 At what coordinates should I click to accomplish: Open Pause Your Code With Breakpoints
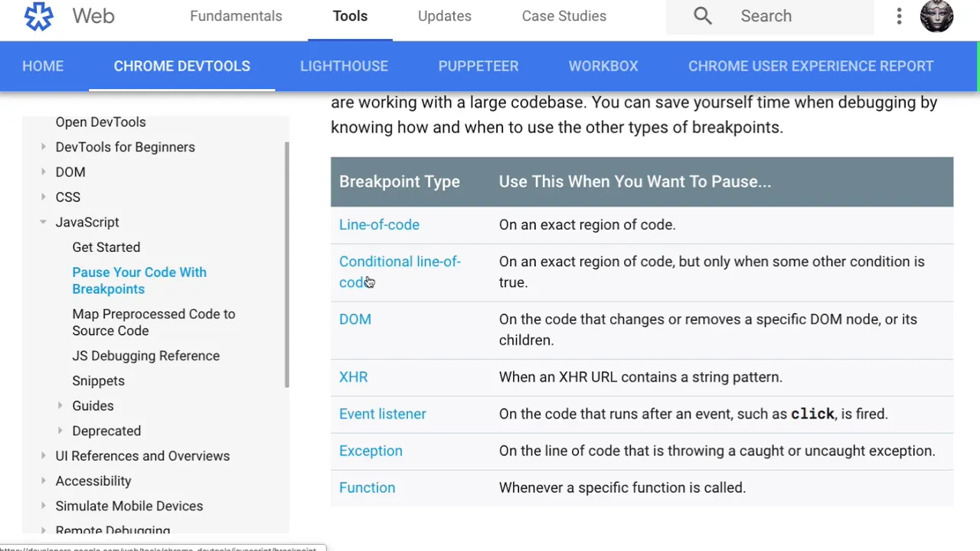[x=139, y=281]
